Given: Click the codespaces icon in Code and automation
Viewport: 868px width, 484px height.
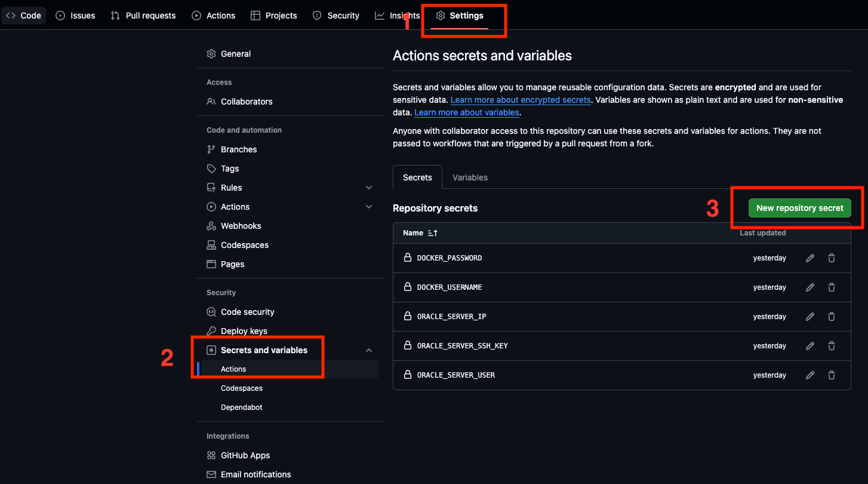Looking at the screenshot, I should pyautogui.click(x=211, y=245).
